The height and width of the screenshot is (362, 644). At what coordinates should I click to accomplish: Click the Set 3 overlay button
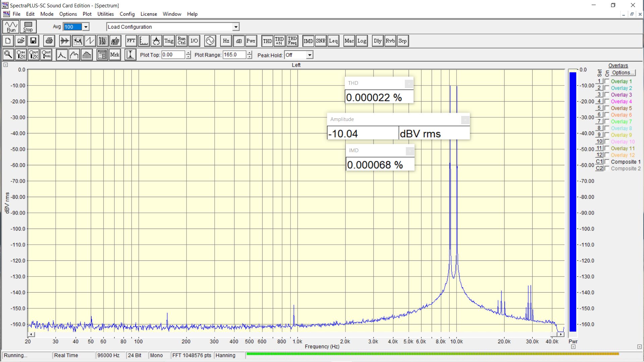[599, 95]
